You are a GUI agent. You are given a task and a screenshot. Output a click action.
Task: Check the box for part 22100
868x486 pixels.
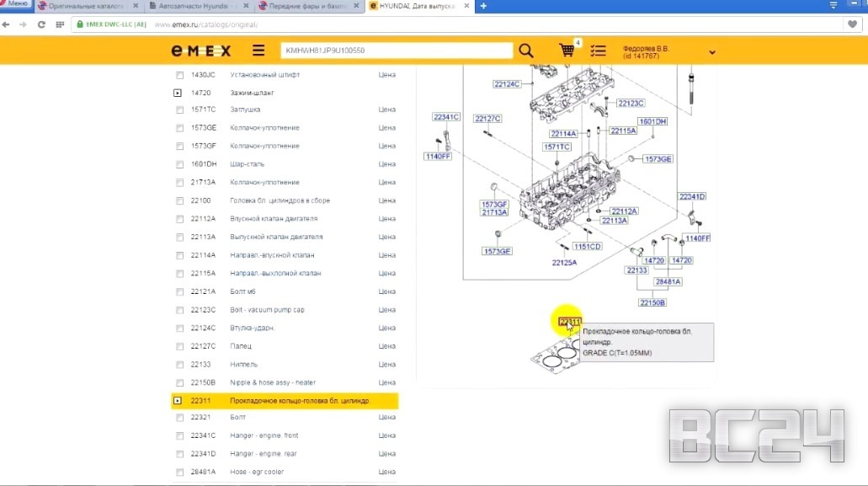point(179,200)
